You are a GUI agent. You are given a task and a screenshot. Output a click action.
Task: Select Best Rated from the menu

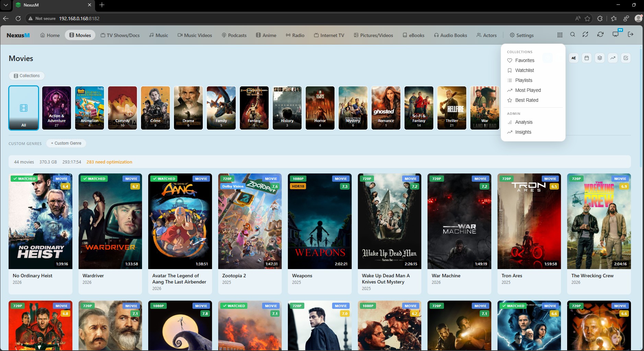point(533,100)
